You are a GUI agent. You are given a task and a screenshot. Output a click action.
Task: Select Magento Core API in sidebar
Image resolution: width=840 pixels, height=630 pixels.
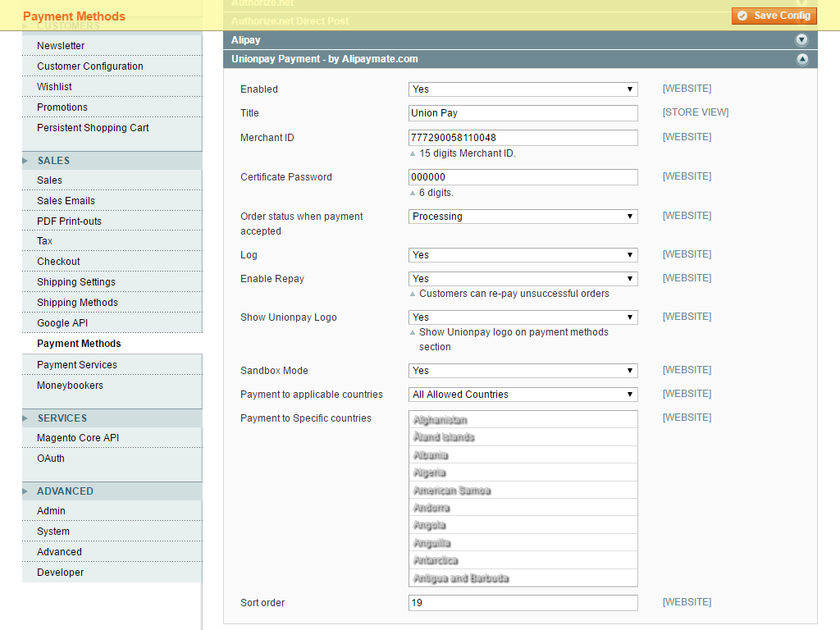pos(78,438)
